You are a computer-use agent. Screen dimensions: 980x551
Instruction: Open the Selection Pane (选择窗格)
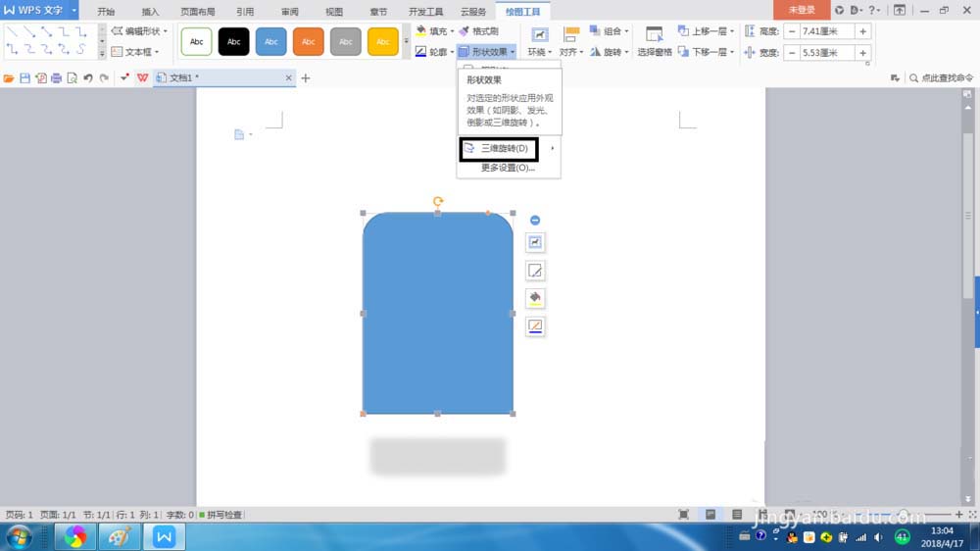[655, 42]
